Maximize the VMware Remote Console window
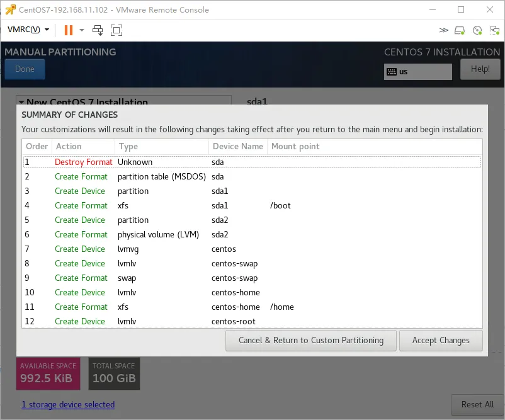 tap(461, 9)
